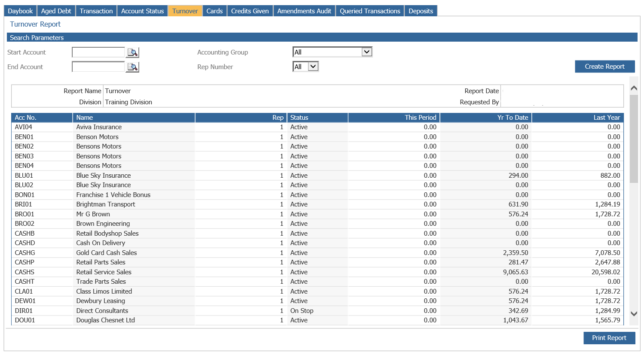The image size is (644, 352).
Task: Select the Retail Service Sales row
Action: (x=317, y=272)
